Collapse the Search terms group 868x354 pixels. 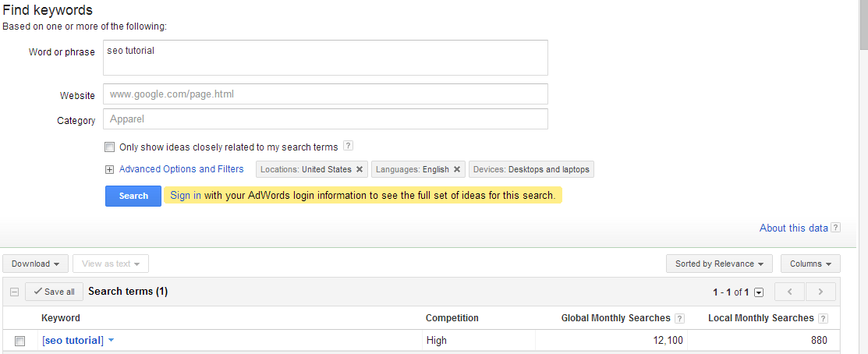click(x=14, y=292)
